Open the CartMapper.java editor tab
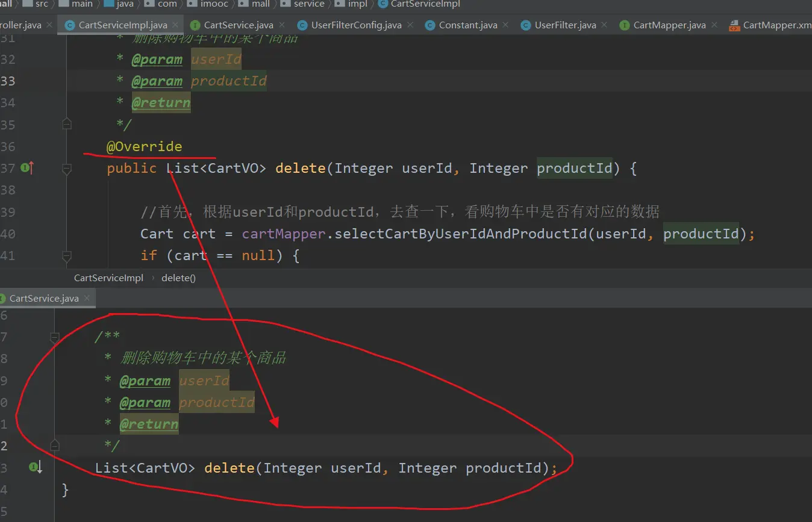 669,25
